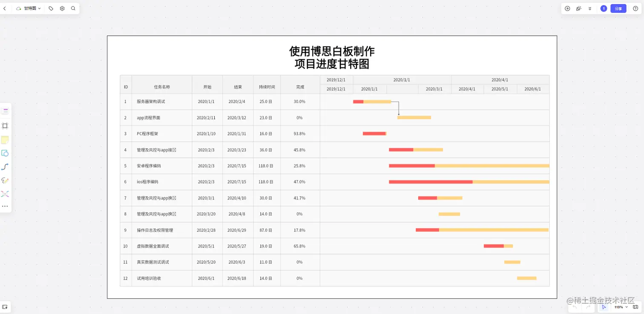This screenshot has width=644, height=314.
Task: Open the 119% zoom level dropdown
Action: [620, 307]
